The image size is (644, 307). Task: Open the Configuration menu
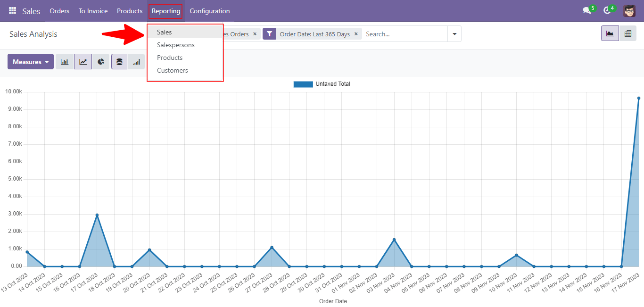pos(210,11)
